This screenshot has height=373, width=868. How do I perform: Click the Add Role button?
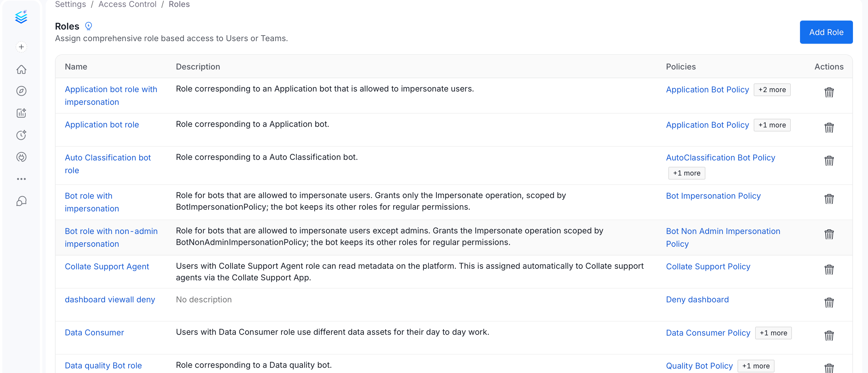(826, 32)
